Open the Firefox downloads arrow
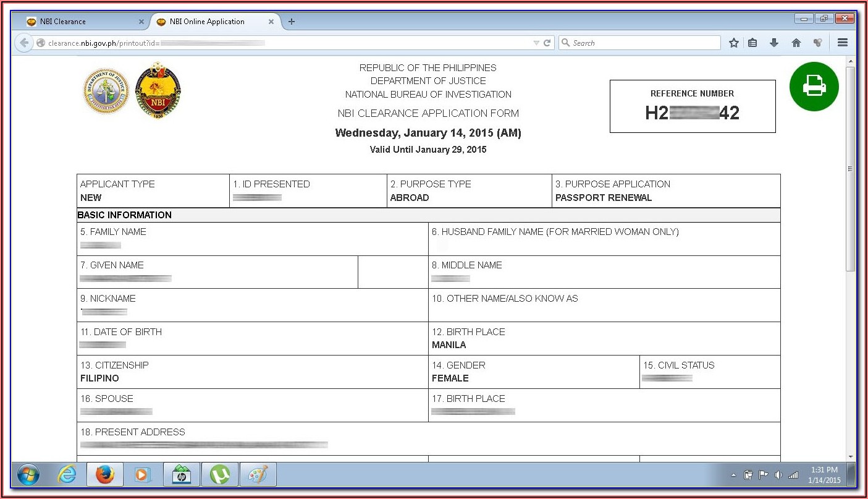The height and width of the screenshot is (499, 868). 773,43
